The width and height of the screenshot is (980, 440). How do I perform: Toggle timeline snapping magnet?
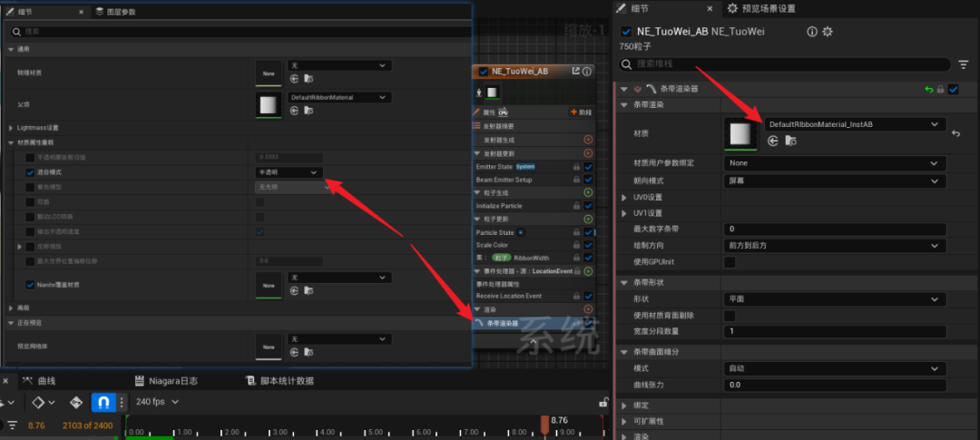[103, 402]
